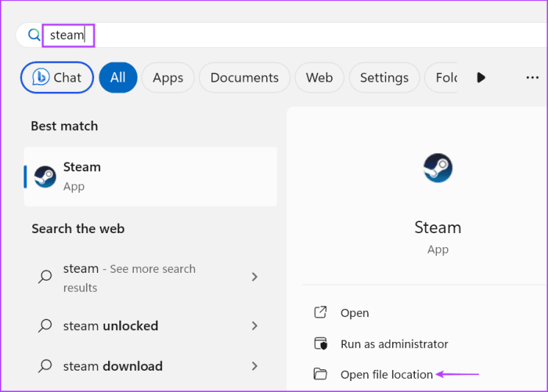Click the Steam icon in Best match
The height and width of the screenshot is (392, 548).
45,177
